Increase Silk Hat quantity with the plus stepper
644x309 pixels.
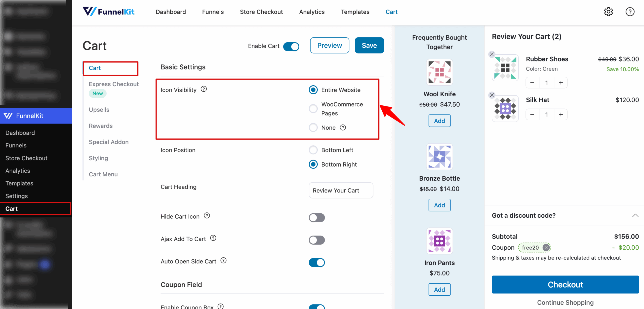pyautogui.click(x=561, y=114)
